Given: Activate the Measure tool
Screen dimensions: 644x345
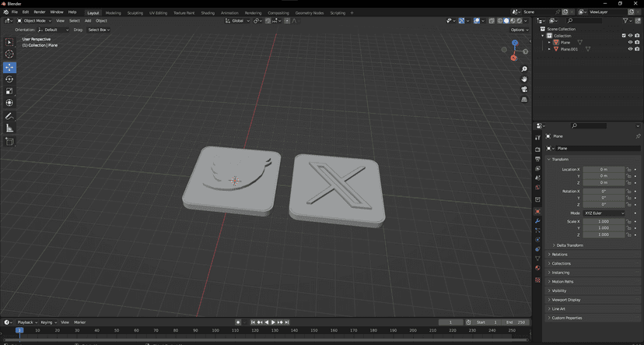Looking at the screenshot, I should [9, 128].
